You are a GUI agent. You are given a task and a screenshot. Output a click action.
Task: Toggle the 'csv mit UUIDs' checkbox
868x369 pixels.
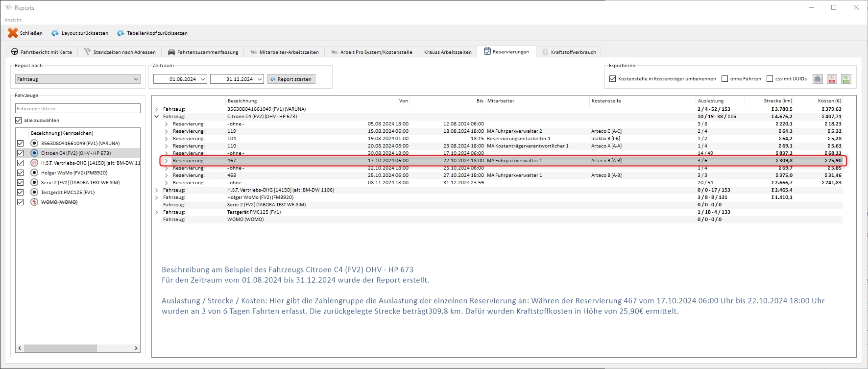pos(770,79)
